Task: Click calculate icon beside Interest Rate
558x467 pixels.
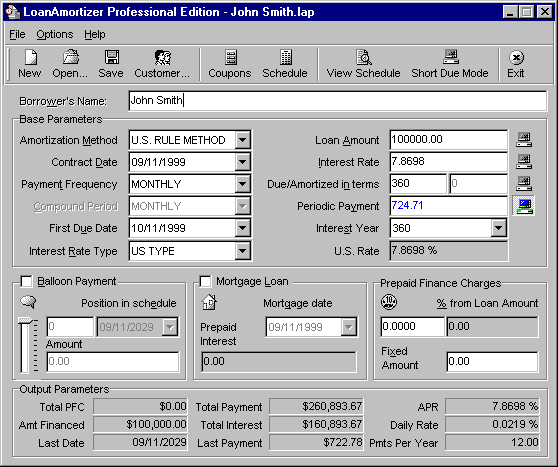Action: click(524, 162)
